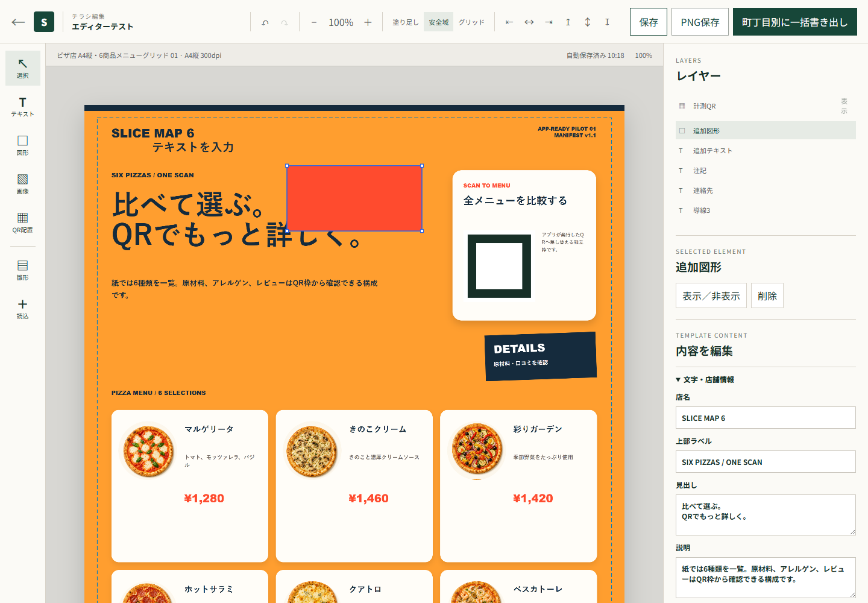
Task: Undo the last edit
Action: pyautogui.click(x=265, y=22)
